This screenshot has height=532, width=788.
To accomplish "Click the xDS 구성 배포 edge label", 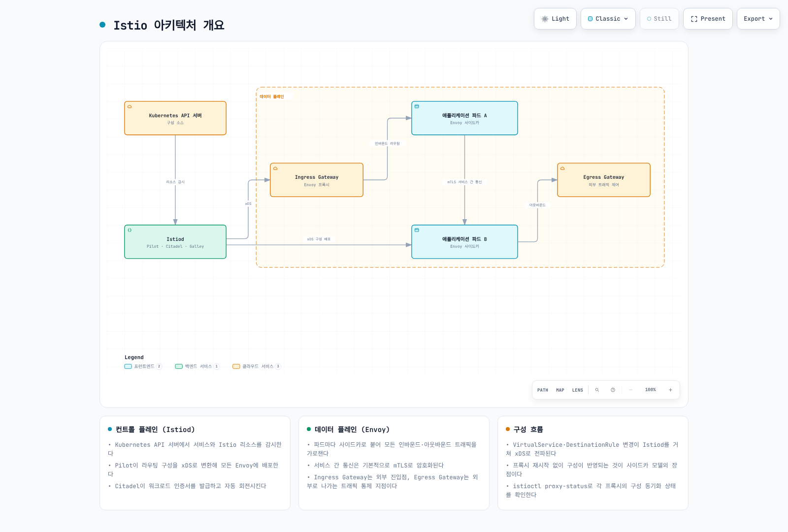I will click(319, 239).
